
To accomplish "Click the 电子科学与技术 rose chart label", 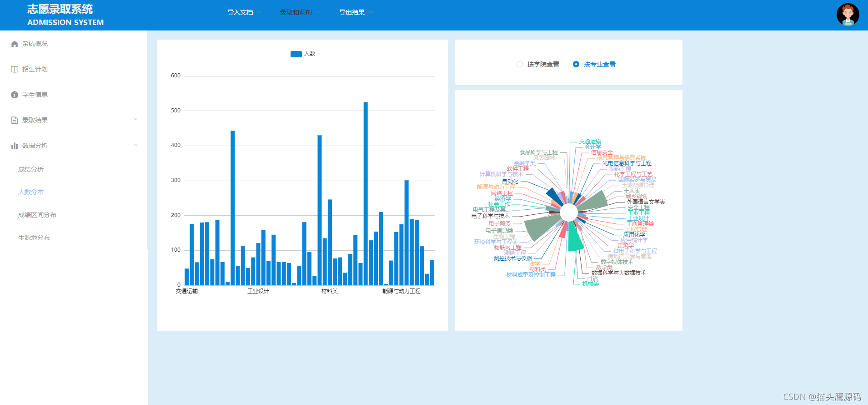I will point(491,216).
